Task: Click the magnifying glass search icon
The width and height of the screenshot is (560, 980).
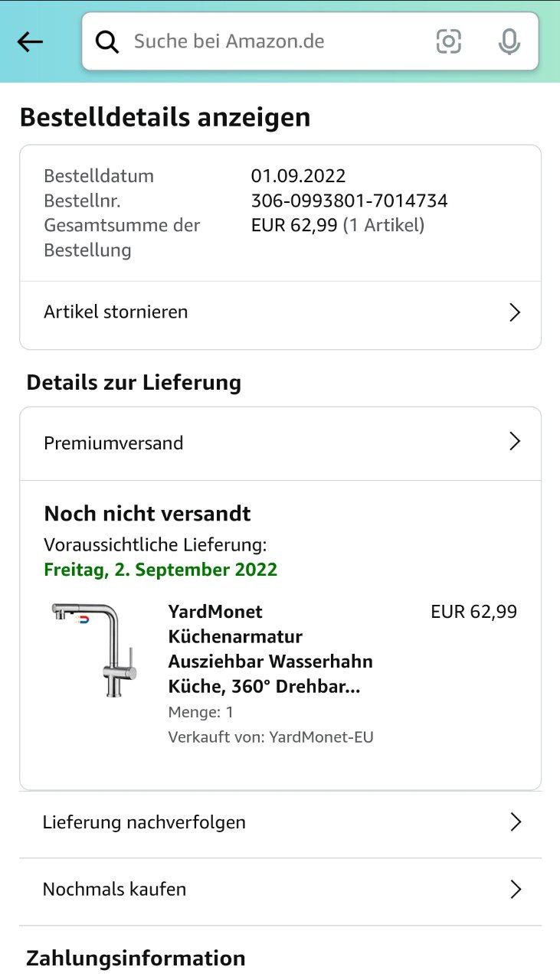Action: tap(107, 41)
